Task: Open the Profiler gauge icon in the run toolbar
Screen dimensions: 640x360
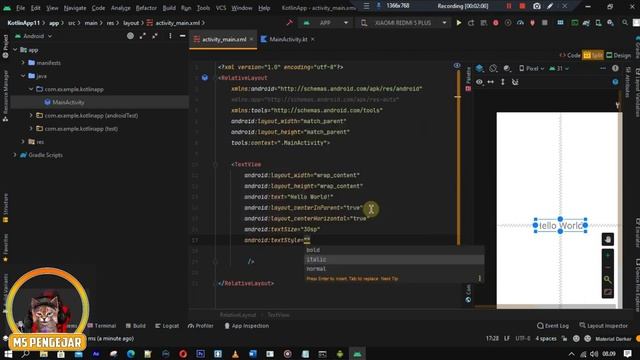Action: [x=520, y=23]
